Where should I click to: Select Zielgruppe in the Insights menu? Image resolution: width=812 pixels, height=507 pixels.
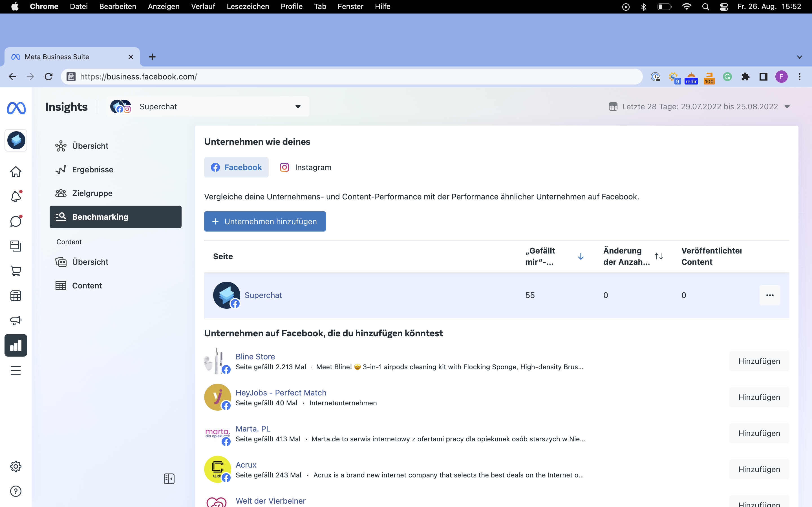pos(92,193)
